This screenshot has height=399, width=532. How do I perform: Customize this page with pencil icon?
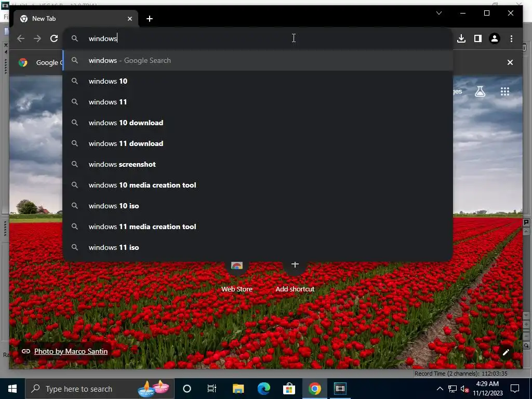click(506, 352)
